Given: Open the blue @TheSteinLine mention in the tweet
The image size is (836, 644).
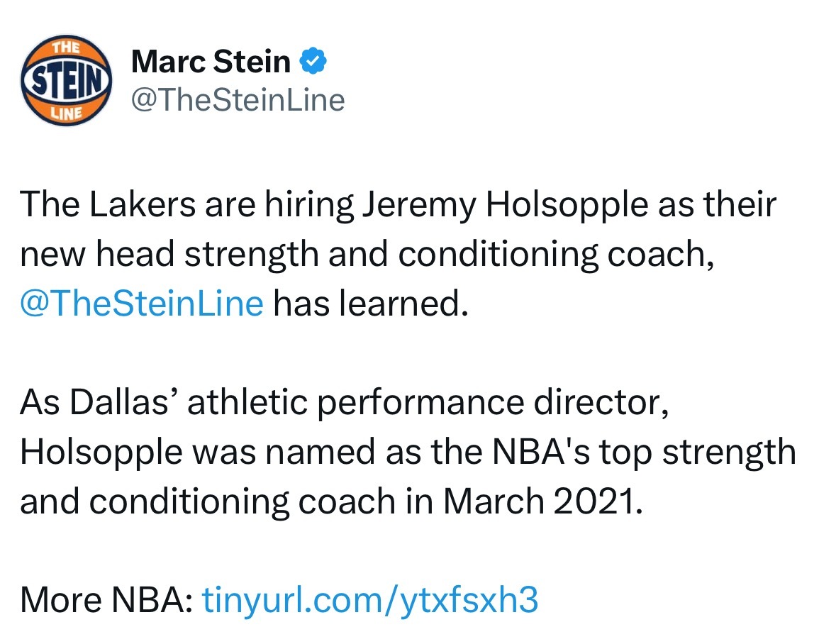Looking at the screenshot, I should [x=142, y=303].
